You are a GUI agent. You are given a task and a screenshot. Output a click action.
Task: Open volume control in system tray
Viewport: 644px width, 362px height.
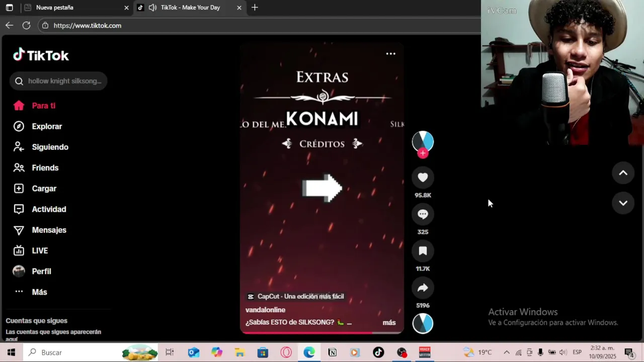[562, 352]
